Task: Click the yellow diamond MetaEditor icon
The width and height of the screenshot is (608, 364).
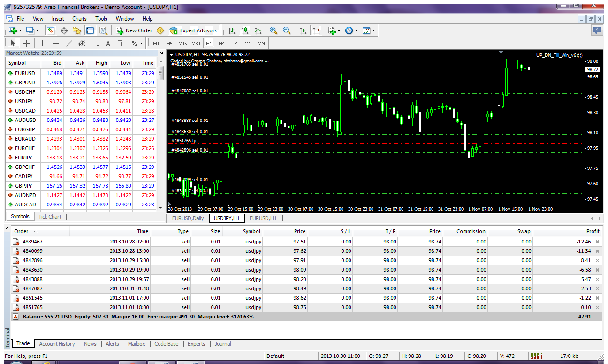Action: pos(160,30)
